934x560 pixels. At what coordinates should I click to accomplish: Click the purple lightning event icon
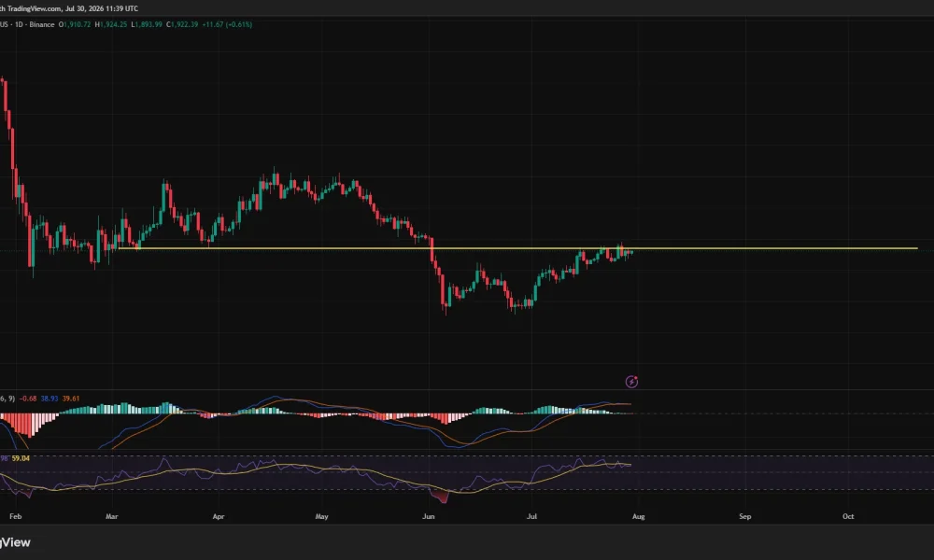click(631, 382)
